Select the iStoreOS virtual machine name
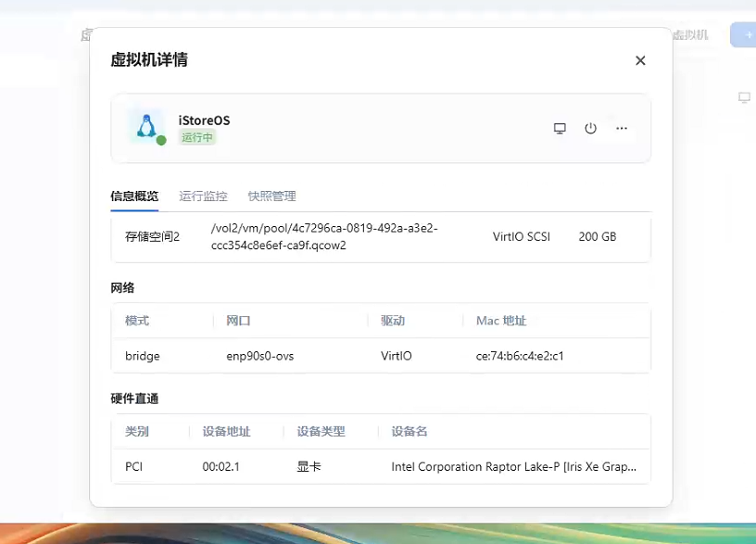Screen dimensions: 756x544 204,120
